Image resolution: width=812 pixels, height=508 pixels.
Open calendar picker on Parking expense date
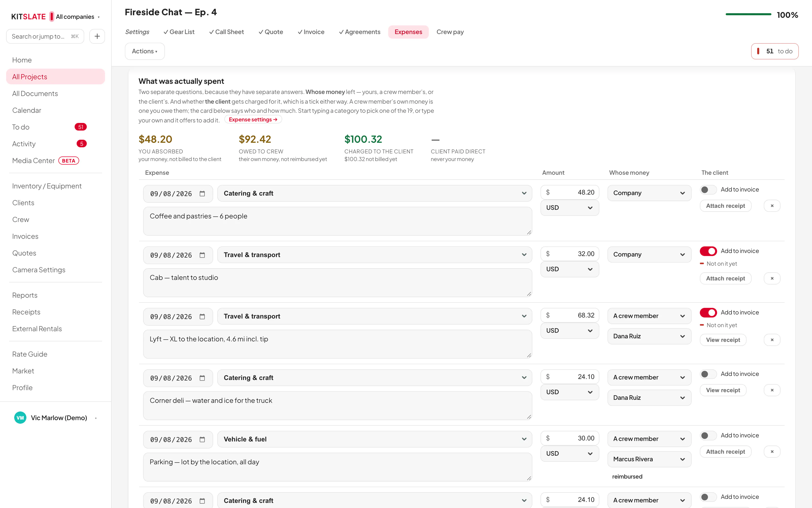(x=202, y=439)
